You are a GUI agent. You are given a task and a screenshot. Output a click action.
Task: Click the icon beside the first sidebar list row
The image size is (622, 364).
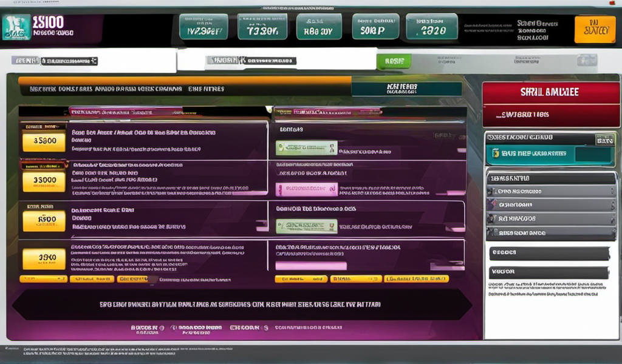(492, 191)
